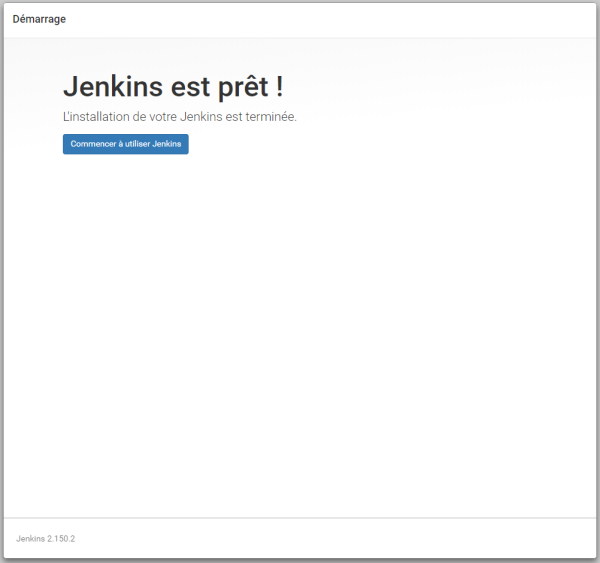This screenshot has width=600, height=563.
Task: Click the word 'Commencer' on the blue button
Action: 91,144
